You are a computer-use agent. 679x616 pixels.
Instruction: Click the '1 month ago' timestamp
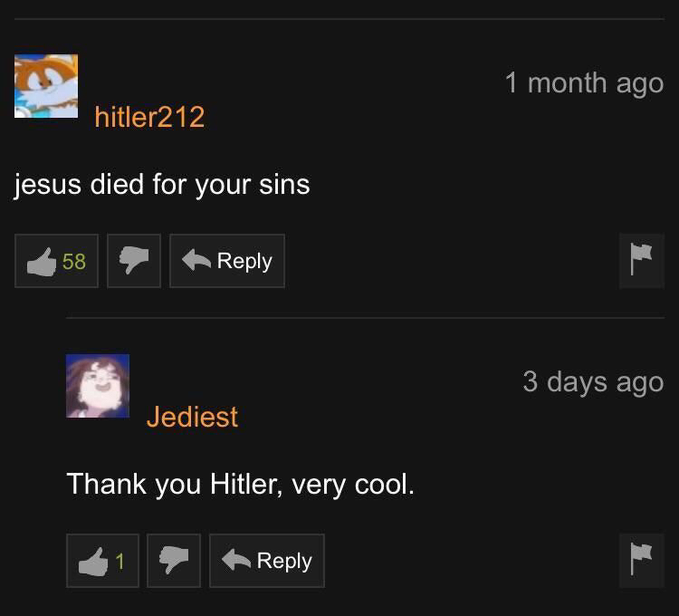584,82
